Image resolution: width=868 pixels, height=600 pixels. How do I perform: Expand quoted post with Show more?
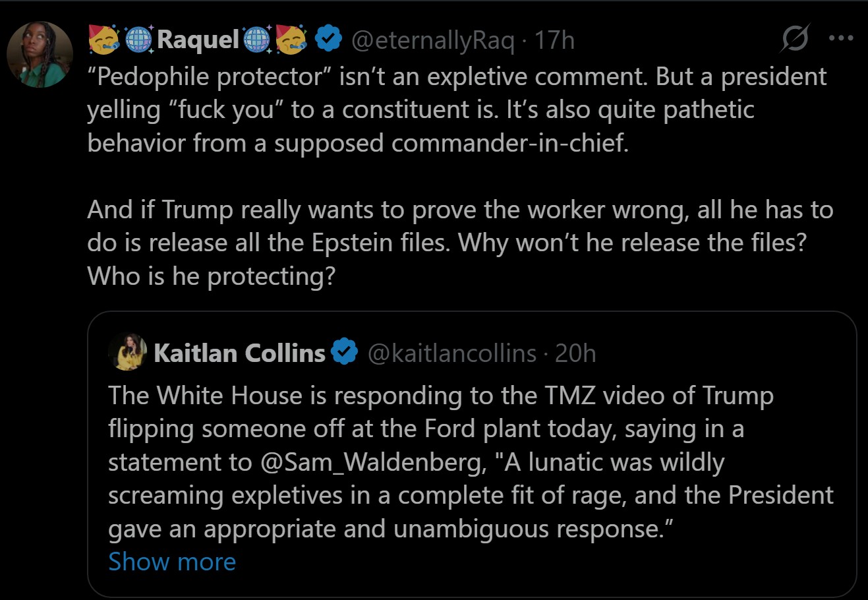(x=172, y=562)
